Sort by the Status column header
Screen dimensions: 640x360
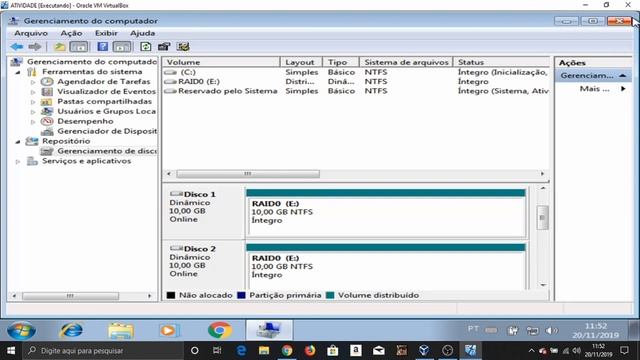502,62
